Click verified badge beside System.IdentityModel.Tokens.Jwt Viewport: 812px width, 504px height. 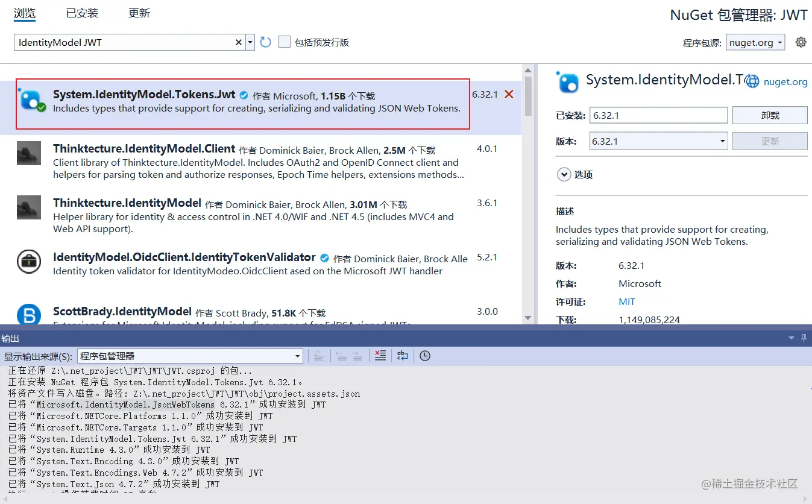244,95
